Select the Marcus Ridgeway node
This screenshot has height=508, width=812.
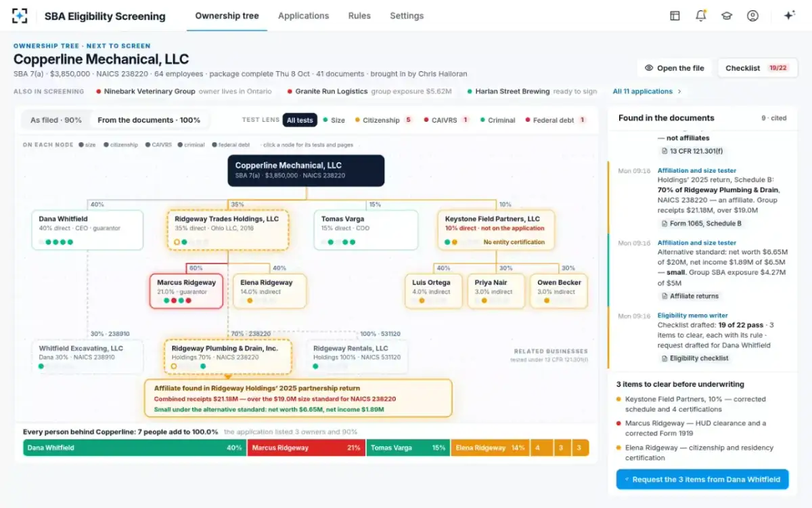pos(186,291)
